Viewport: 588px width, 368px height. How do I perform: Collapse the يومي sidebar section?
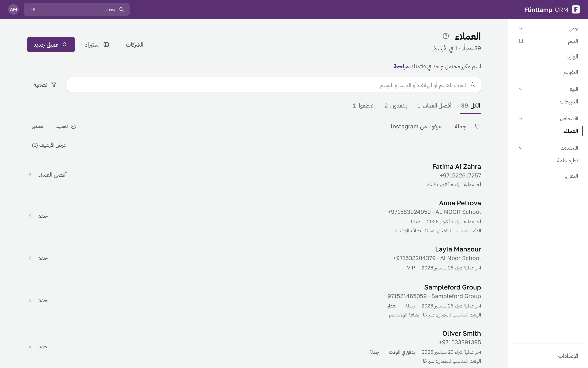(520, 29)
